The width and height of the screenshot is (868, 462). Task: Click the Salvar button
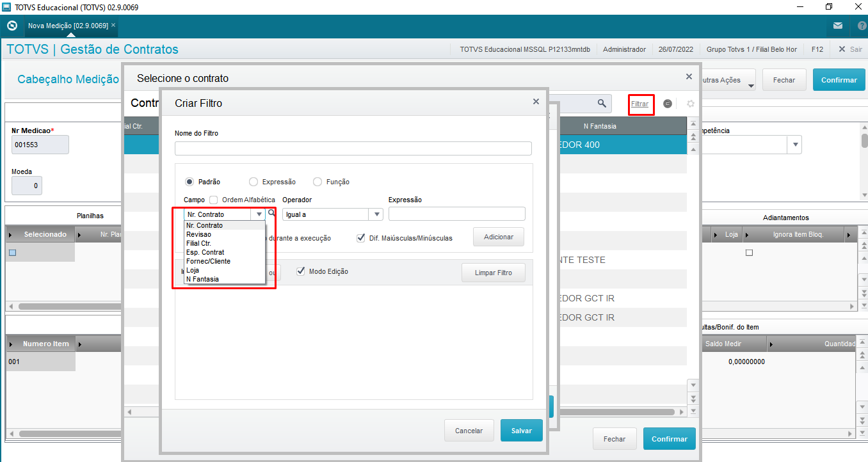(521, 431)
